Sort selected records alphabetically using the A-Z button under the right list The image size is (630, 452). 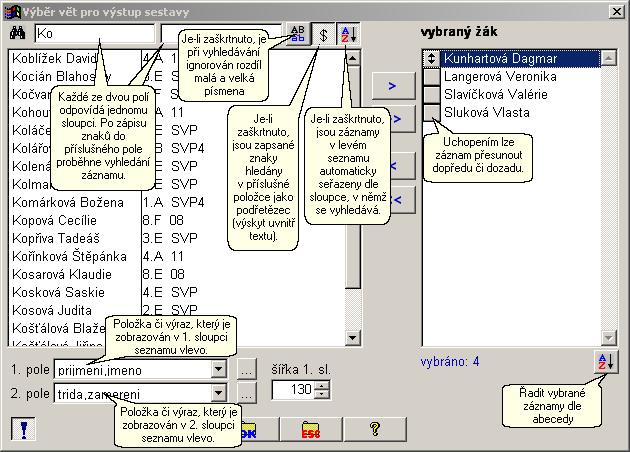(606, 362)
